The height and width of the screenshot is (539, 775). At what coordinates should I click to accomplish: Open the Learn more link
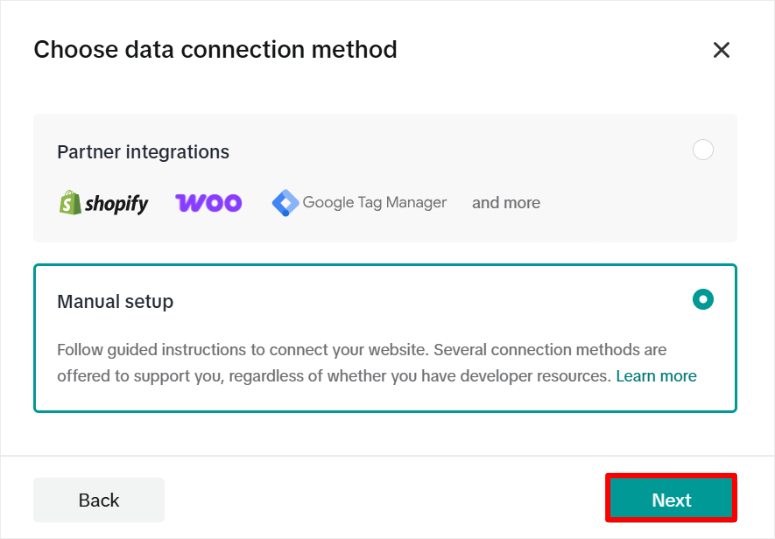[x=656, y=376]
